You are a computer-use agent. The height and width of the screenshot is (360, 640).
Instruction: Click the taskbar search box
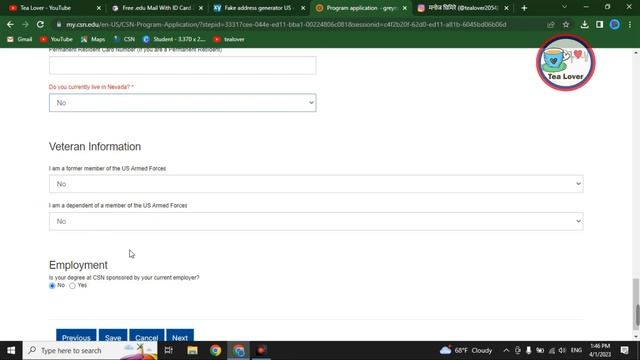pyautogui.click(x=90, y=350)
